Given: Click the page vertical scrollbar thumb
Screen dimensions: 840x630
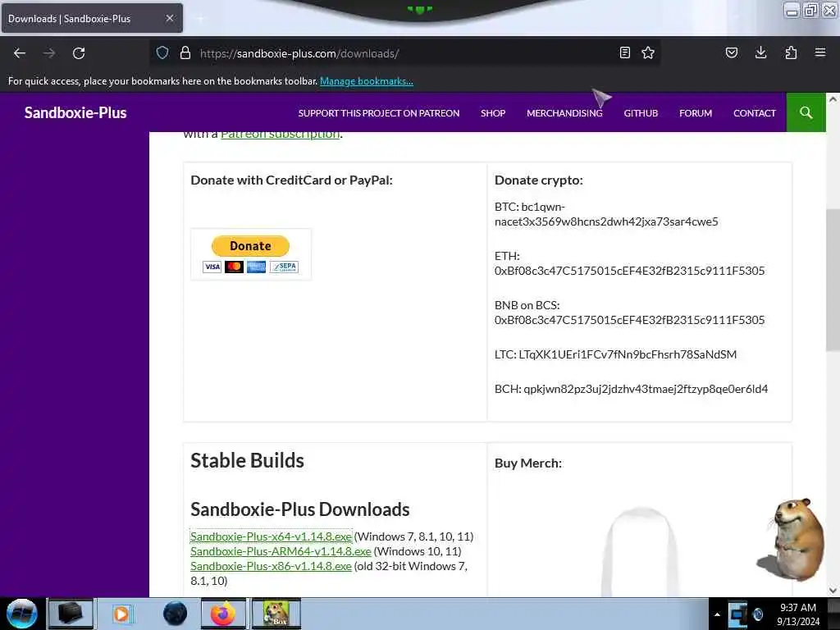Looking at the screenshot, I should coord(833,279).
